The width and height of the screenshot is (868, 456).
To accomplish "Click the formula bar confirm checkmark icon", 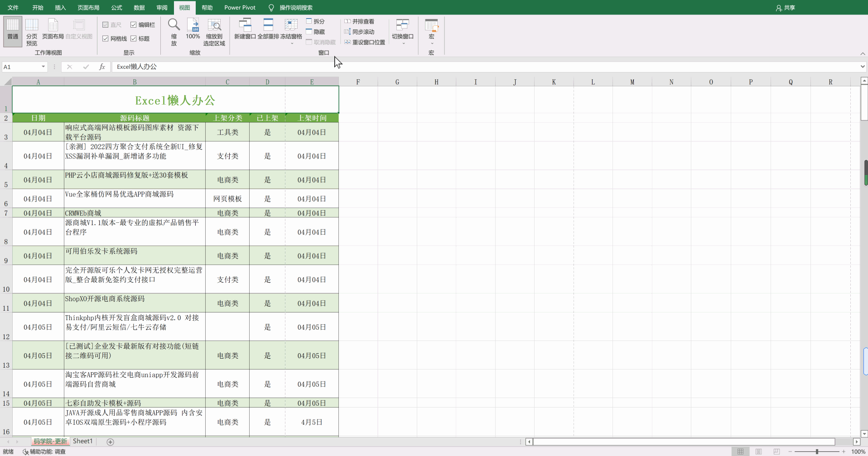I will pyautogui.click(x=86, y=67).
